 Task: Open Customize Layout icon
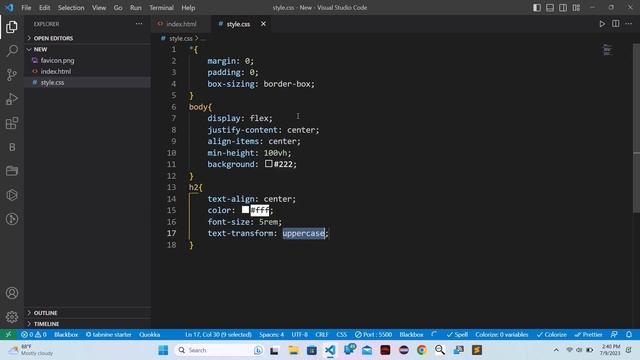[576, 7]
